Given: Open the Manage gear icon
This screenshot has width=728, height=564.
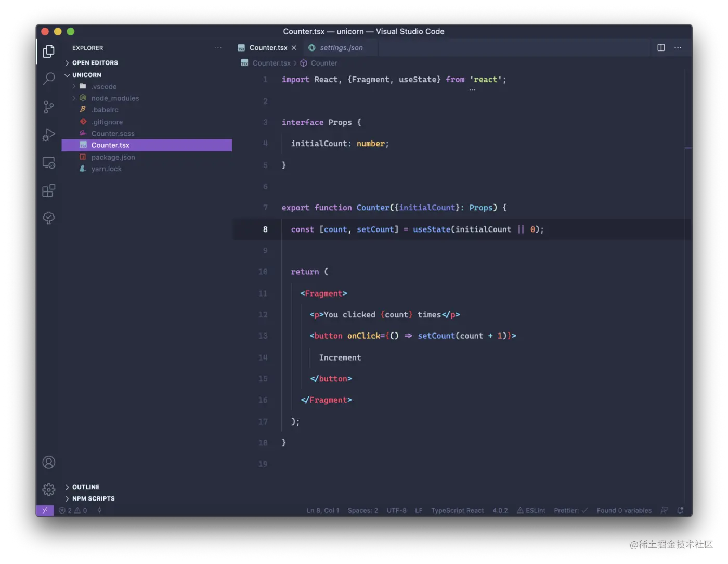Looking at the screenshot, I should [x=48, y=489].
